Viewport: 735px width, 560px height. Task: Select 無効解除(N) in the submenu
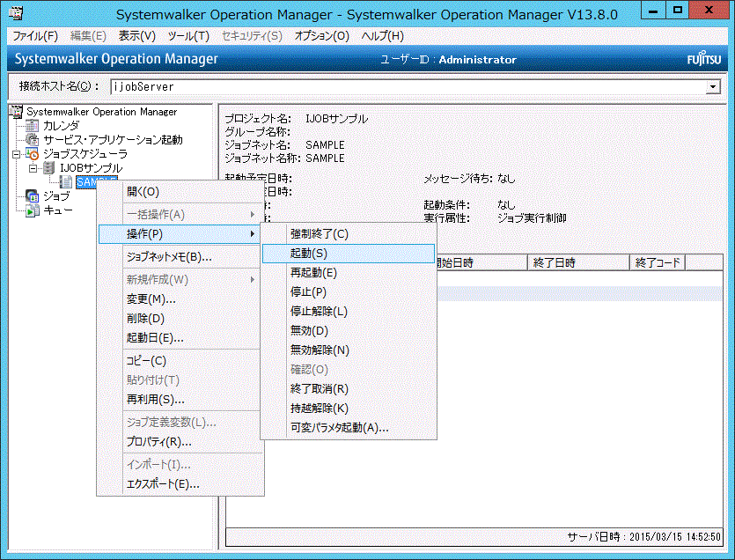point(349,350)
